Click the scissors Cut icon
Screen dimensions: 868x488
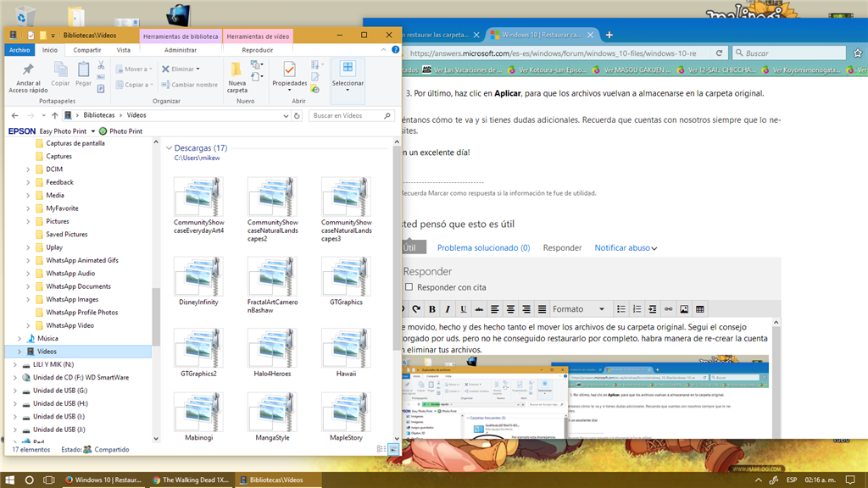click(x=101, y=64)
